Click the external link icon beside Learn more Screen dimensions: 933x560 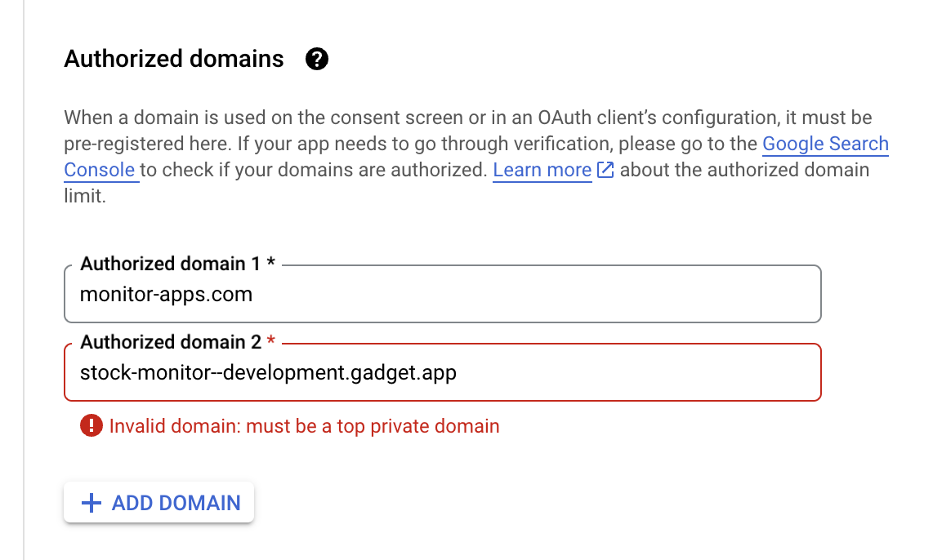(x=605, y=170)
